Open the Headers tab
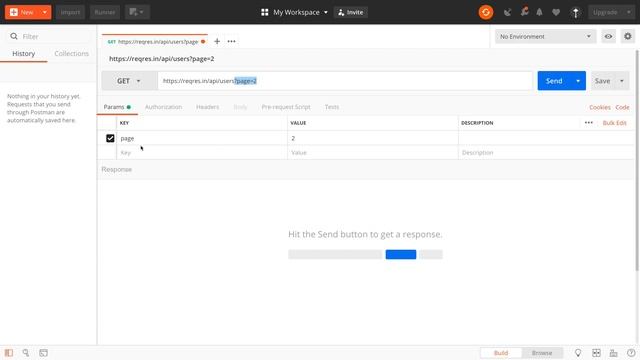The image size is (640, 360). 207,107
